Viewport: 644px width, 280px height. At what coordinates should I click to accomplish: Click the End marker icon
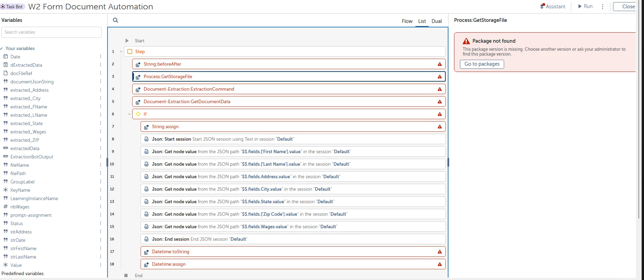[x=126, y=275]
